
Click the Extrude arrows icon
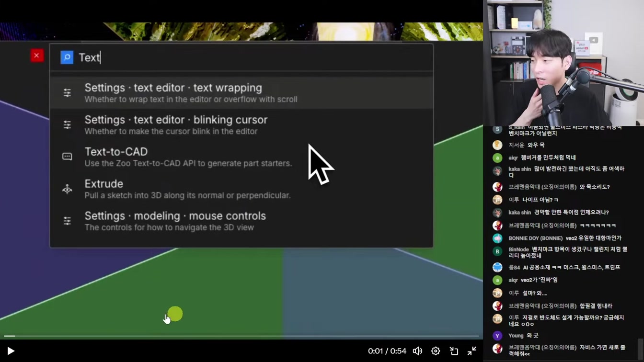[67, 189]
